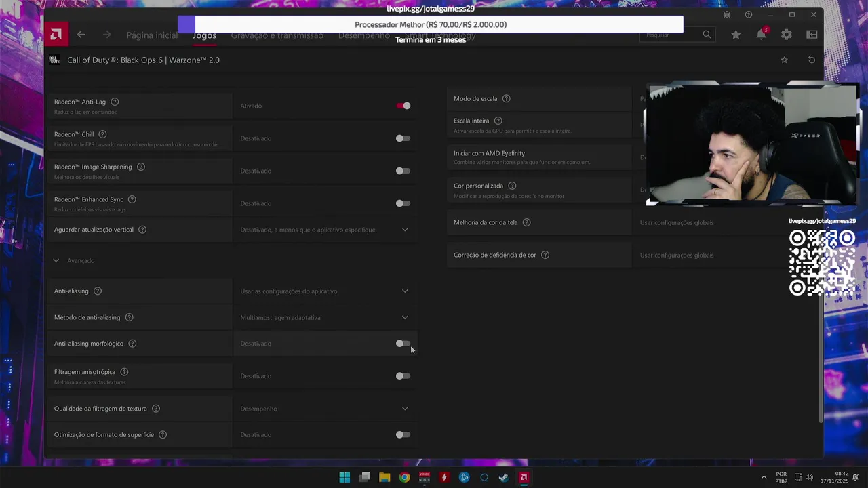The width and height of the screenshot is (868, 488).
Task: Reset the game profile settings
Action: (812, 60)
